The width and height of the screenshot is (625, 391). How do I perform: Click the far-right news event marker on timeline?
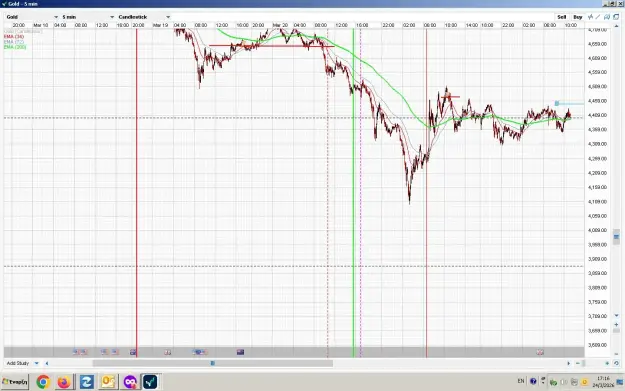point(540,352)
